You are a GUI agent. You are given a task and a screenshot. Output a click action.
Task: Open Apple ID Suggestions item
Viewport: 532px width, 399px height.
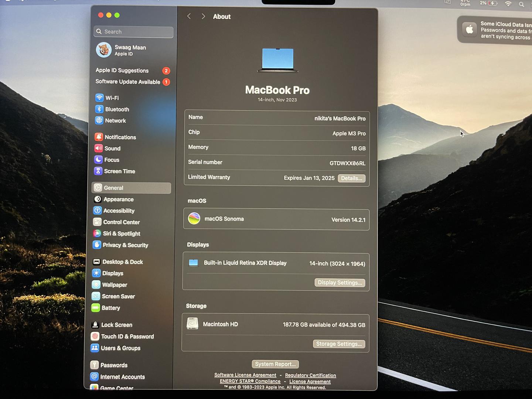(133, 70)
